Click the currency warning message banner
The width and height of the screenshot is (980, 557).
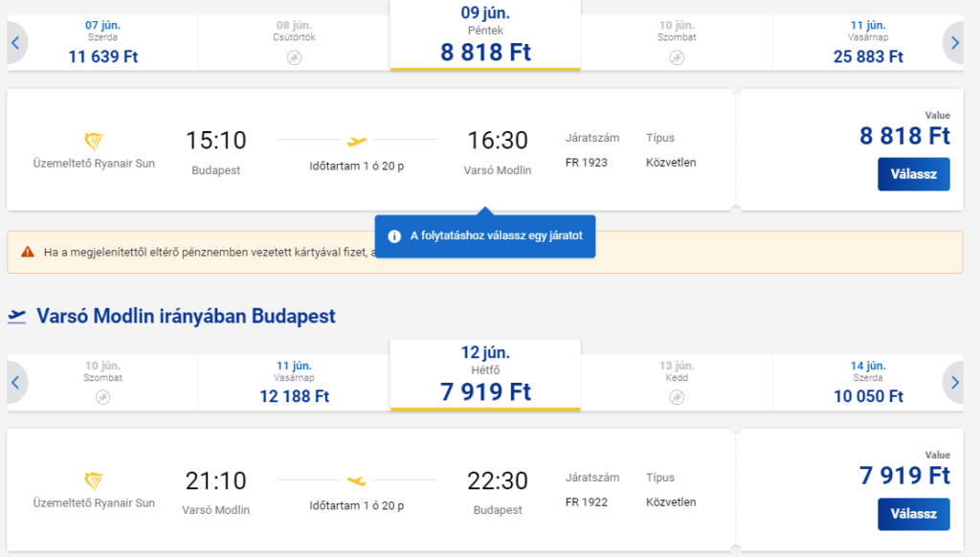(485, 252)
